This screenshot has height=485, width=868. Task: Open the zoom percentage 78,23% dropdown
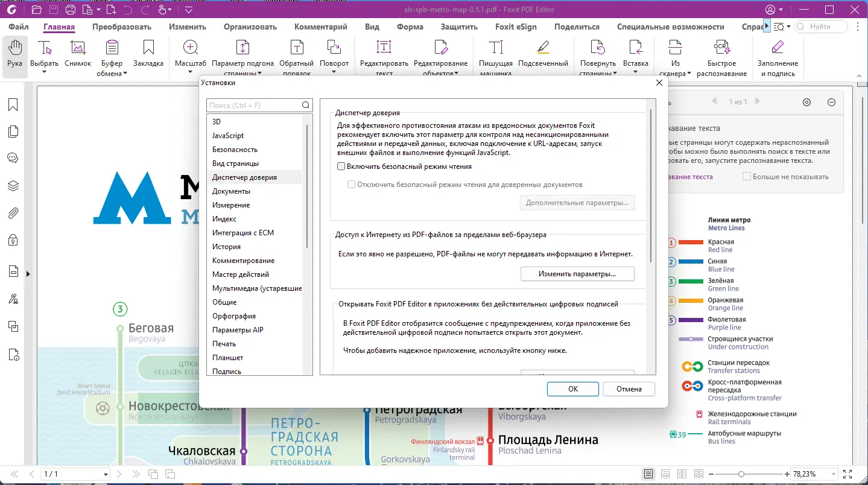pyautogui.click(x=834, y=474)
